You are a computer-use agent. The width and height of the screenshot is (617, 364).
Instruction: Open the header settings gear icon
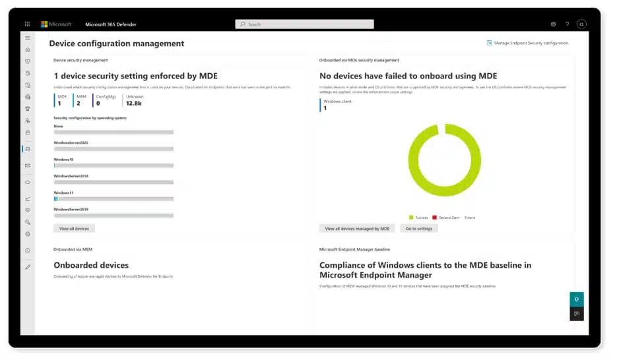tap(553, 24)
